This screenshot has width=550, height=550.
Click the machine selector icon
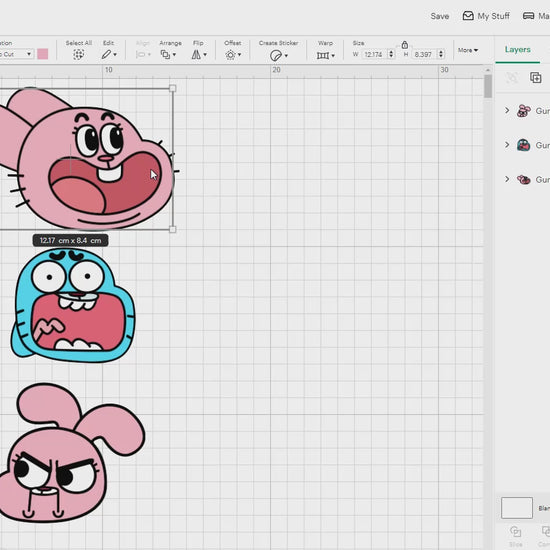coord(529,16)
